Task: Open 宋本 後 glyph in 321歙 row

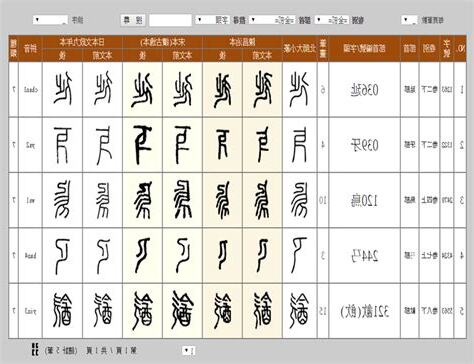Action: 143,311
